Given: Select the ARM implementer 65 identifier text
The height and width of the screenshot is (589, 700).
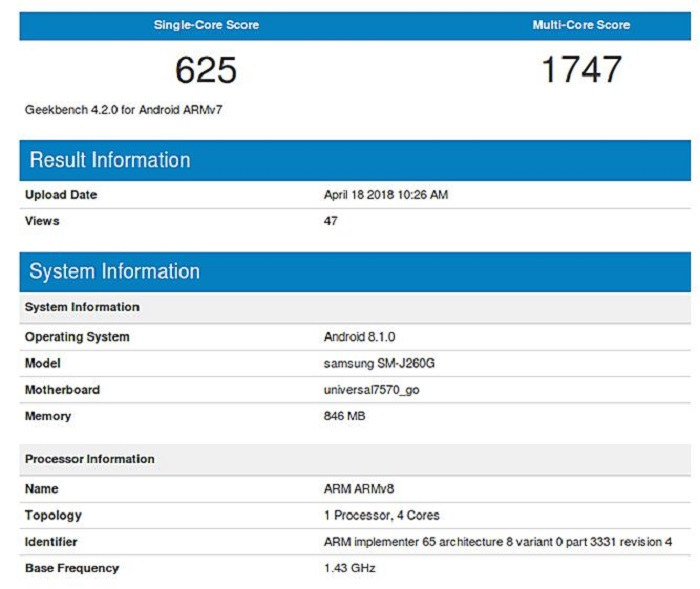Looking at the screenshot, I should pos(498,542).
